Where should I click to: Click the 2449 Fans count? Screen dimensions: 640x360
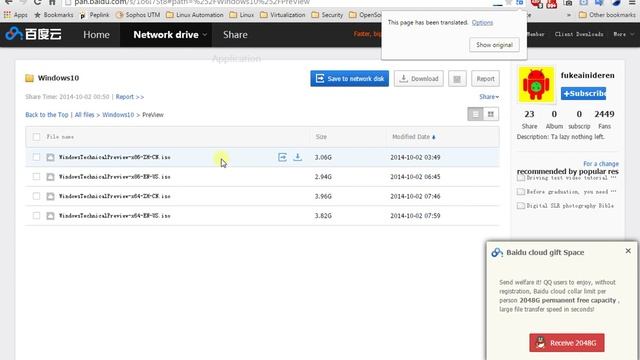pyautogui.click(x=604, y=114)
